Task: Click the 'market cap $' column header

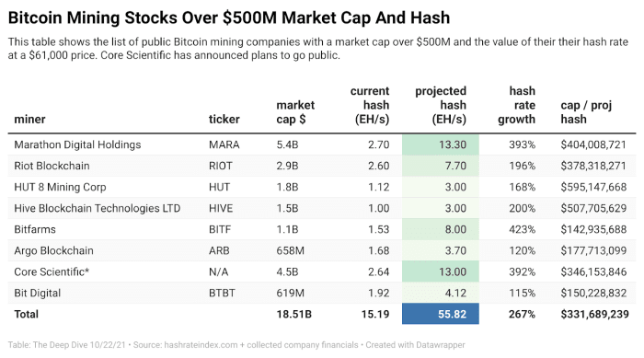Action: point(295,112)
